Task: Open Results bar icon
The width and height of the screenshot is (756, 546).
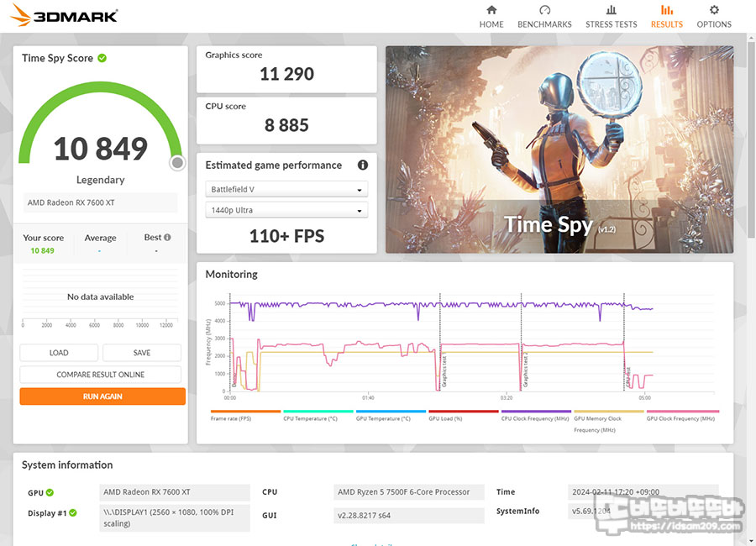Action: pos(667,9)
